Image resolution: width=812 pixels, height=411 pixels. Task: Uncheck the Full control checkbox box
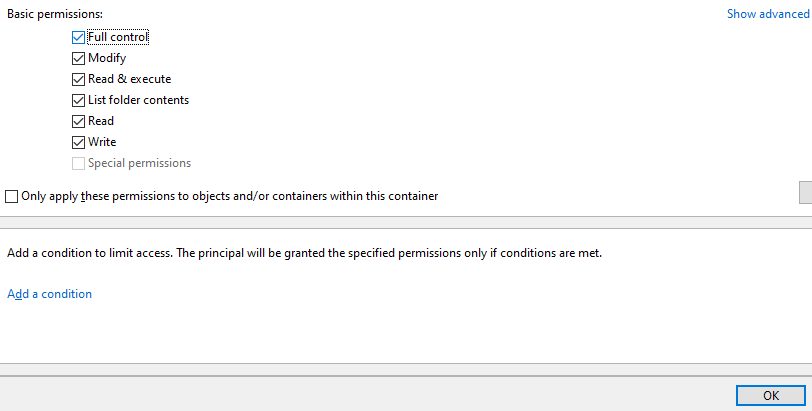[78, 37]
